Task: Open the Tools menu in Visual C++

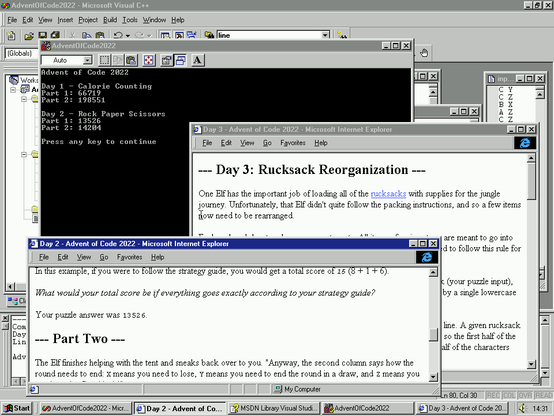Action: point(130,20)
